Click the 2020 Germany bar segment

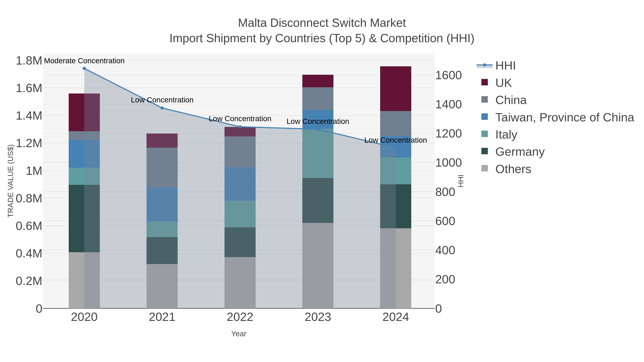(84, 219)
